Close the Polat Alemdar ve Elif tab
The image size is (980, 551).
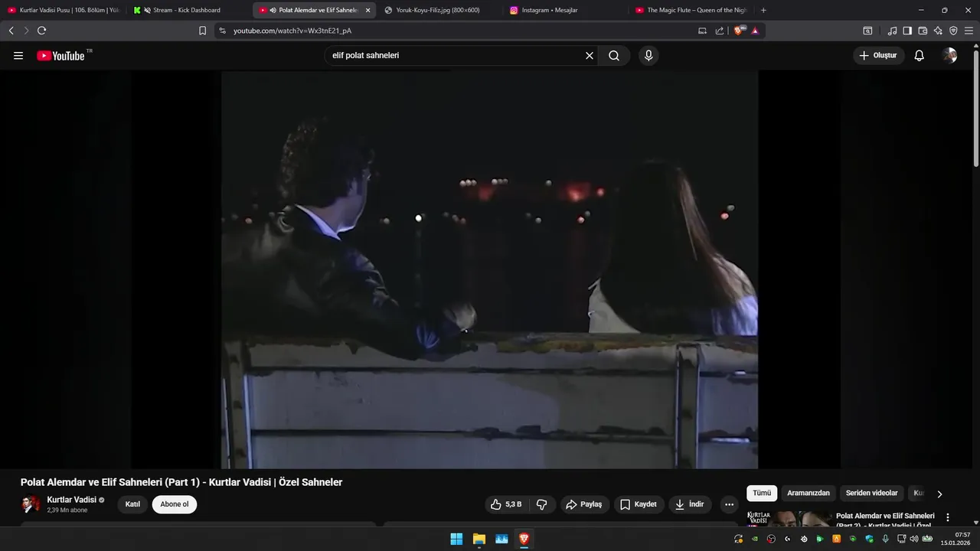click(367, 10)
